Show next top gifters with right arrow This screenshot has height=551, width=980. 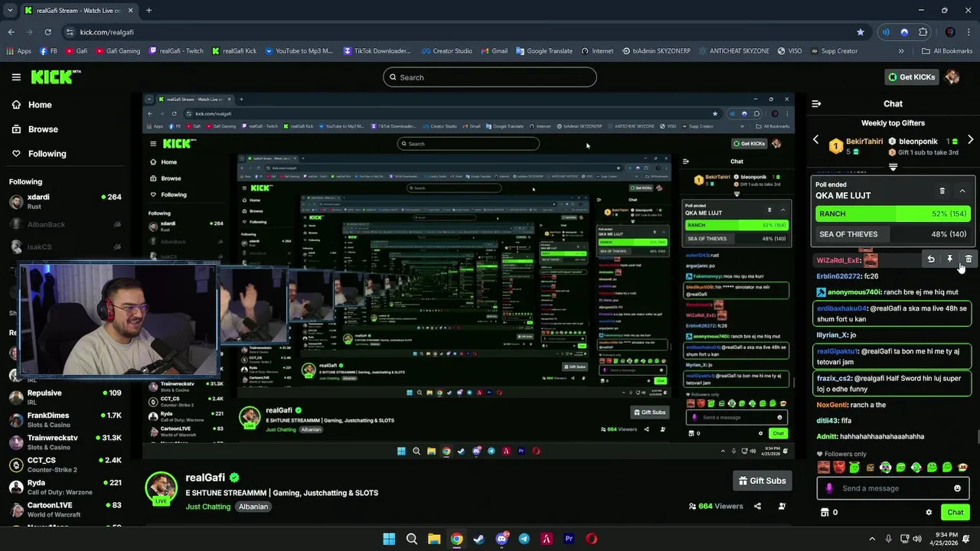pos(970,140)
